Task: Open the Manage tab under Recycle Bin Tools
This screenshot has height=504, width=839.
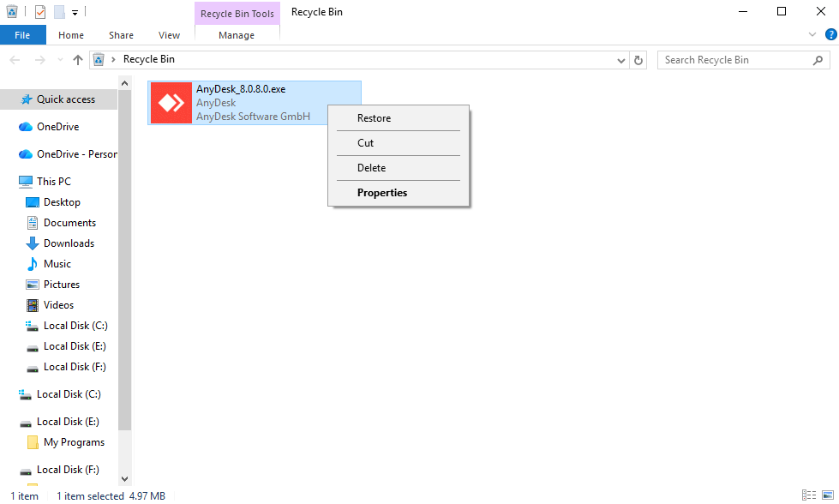Action: tap(237, 35)
